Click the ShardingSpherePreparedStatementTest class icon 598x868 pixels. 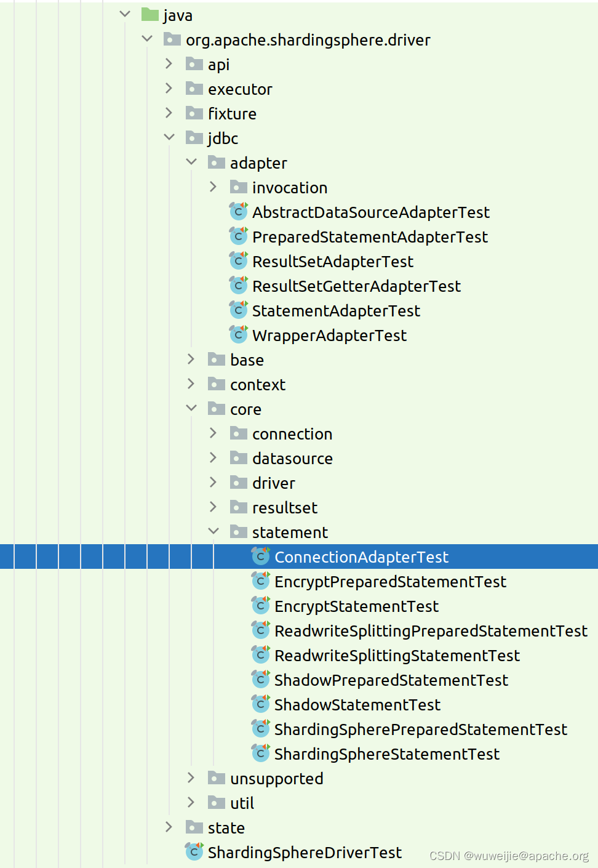pos(260,729)
